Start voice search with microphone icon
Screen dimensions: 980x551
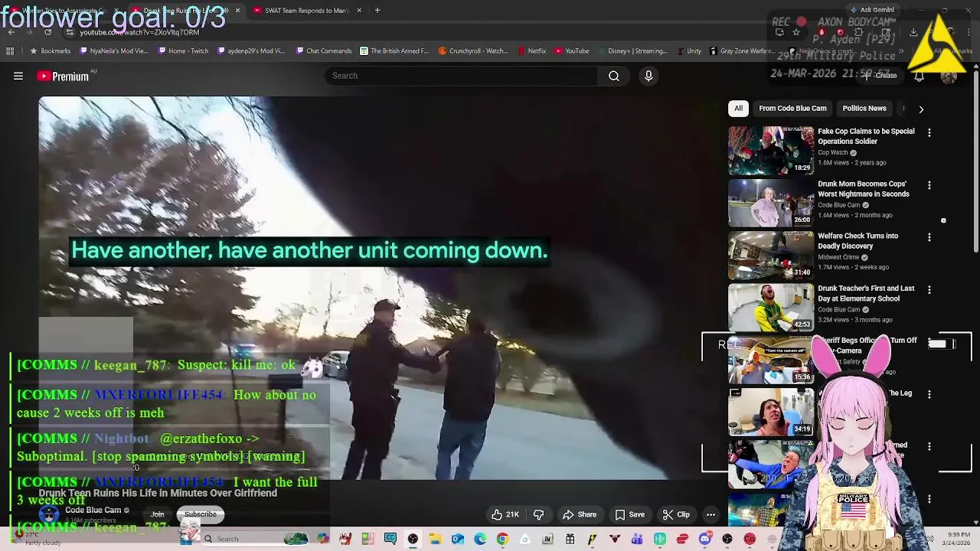pyautogui.click(x=648, y=76)
